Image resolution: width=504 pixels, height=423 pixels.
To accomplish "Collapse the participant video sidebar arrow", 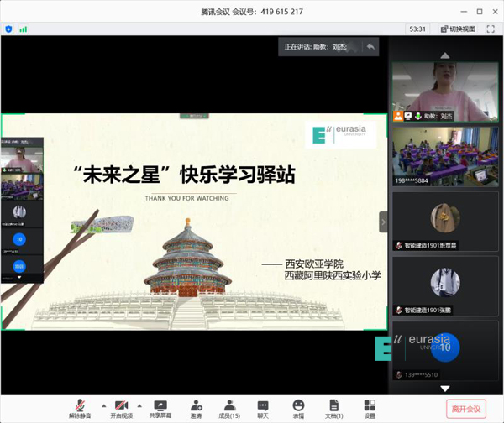I will [384, 222].
